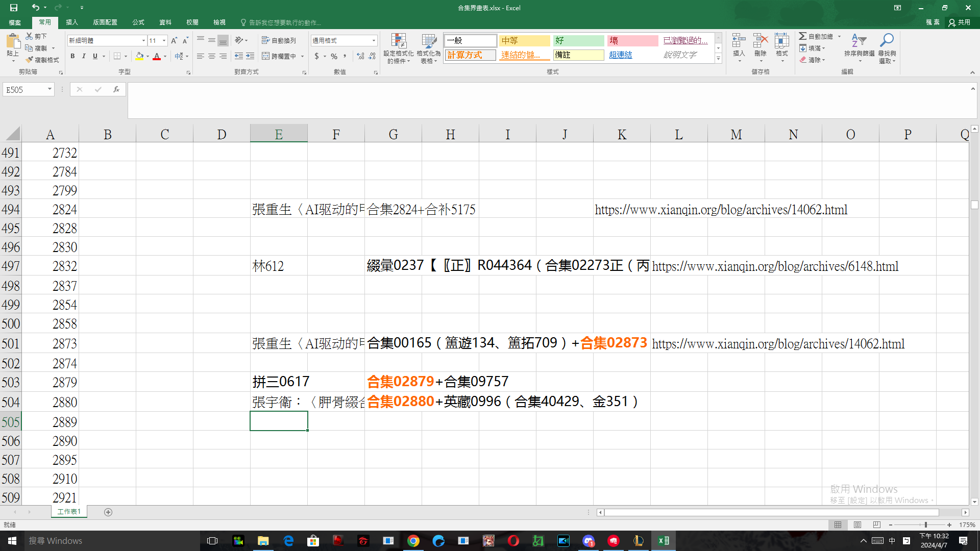
Task: Click the insert function fx icon
Action: click(116, 89)
